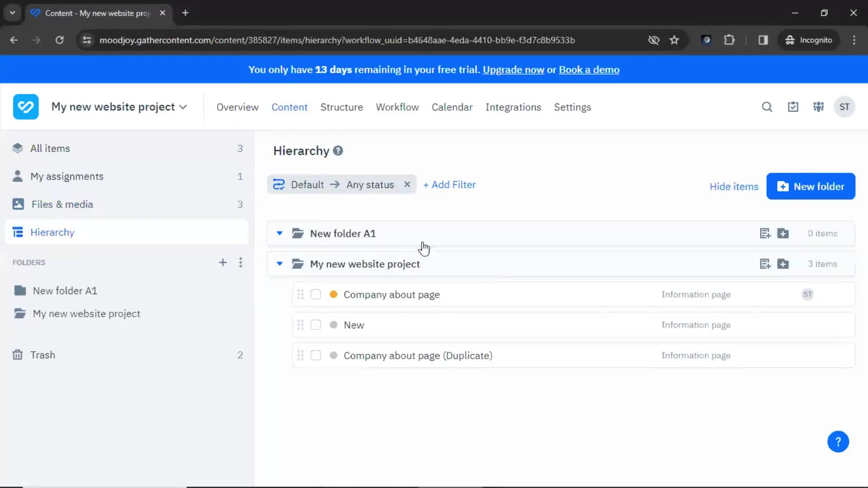Add new item to My new website project row

[x=765, y=264]
